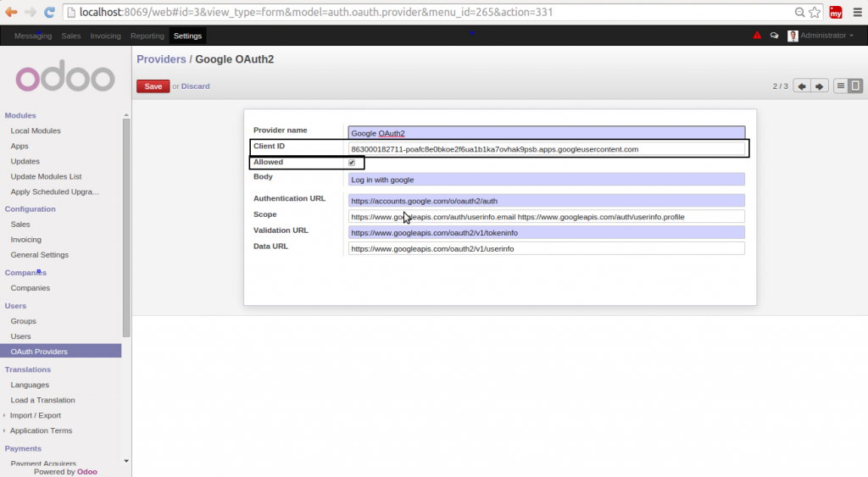Reload the page with the refresh icon
The height and width of the screenshot is (477, 868).
(49, 12)
